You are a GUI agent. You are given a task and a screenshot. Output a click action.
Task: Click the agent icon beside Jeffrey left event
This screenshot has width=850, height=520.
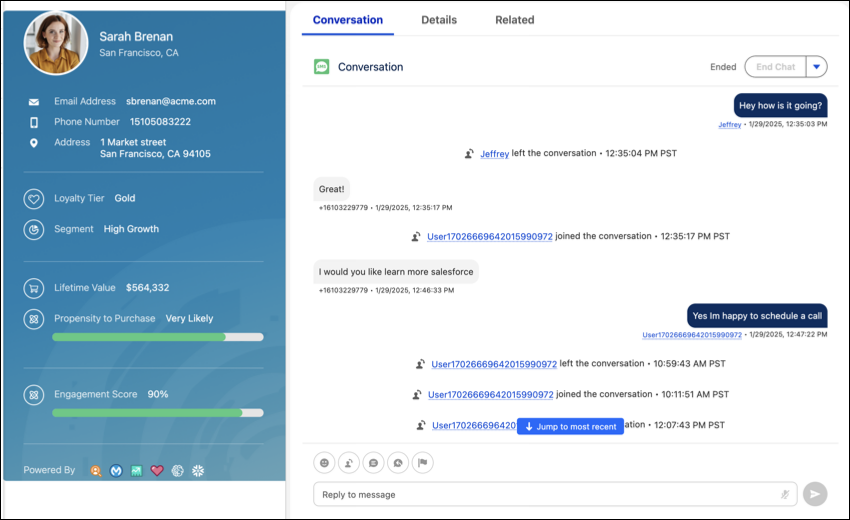click(469, 154)
